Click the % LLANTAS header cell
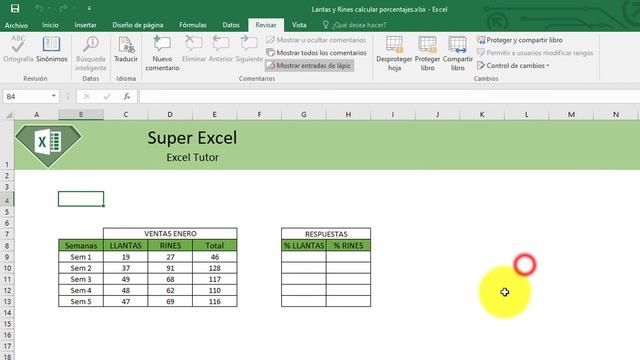 [304, 245]
